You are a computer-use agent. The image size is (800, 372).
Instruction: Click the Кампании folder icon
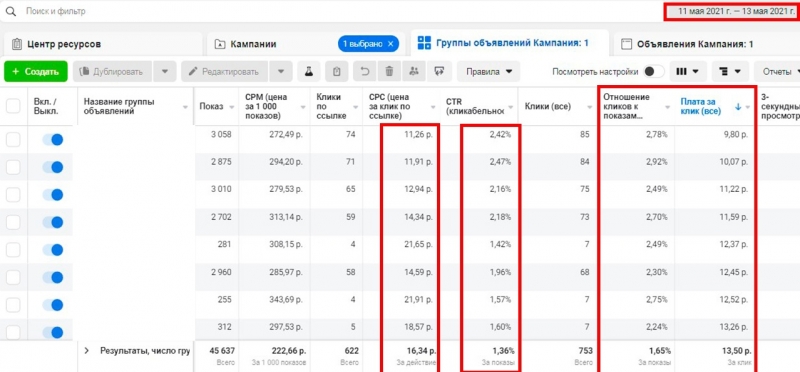(x=220, y=44)
